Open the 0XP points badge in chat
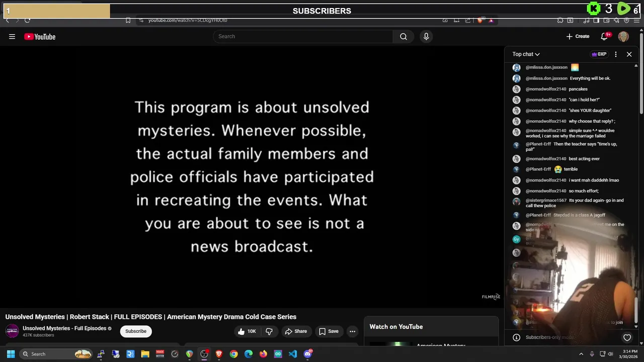The height and width of the screenshot is (362, 644). 599,54
